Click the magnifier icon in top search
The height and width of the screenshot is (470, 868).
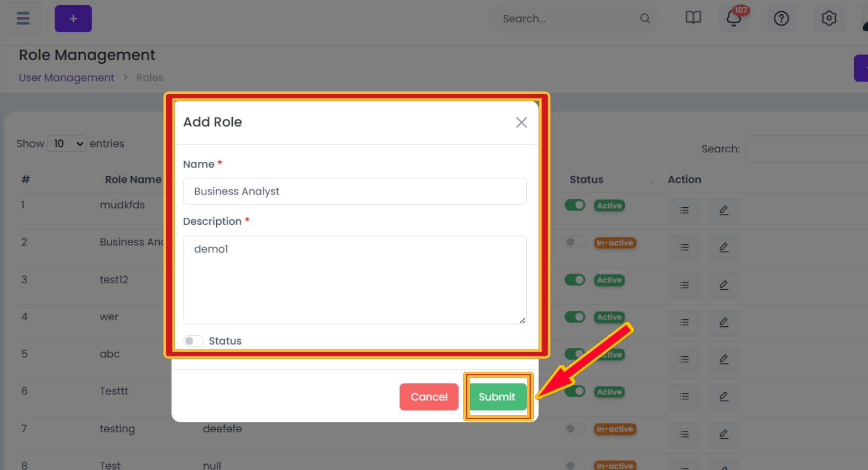(645, 19)
